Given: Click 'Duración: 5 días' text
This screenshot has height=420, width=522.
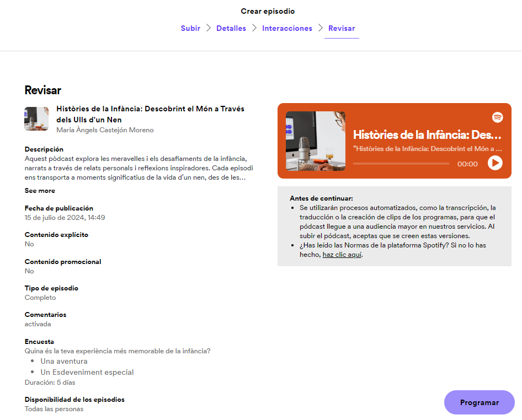Looking at the screenshot, I should tap(50, 383).
